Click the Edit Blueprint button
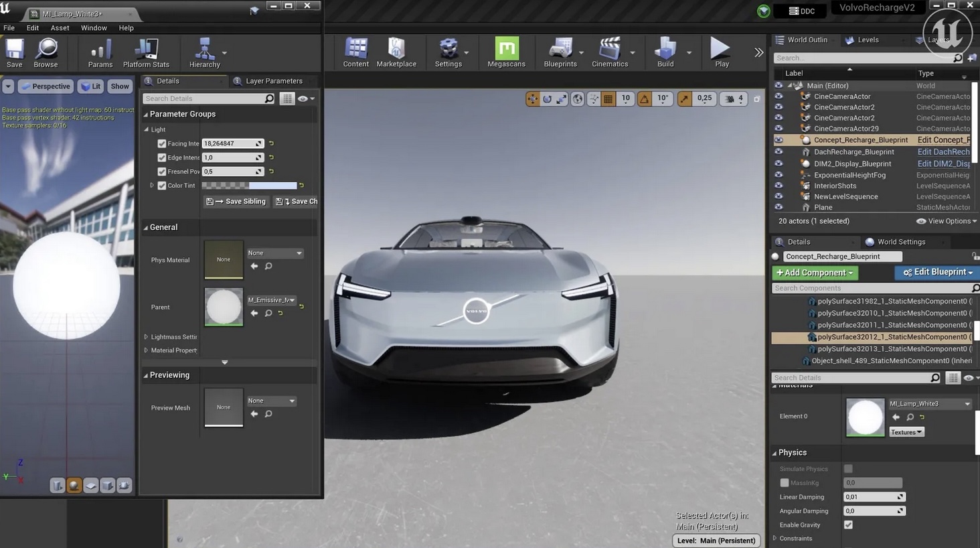 tap(936, 272)
